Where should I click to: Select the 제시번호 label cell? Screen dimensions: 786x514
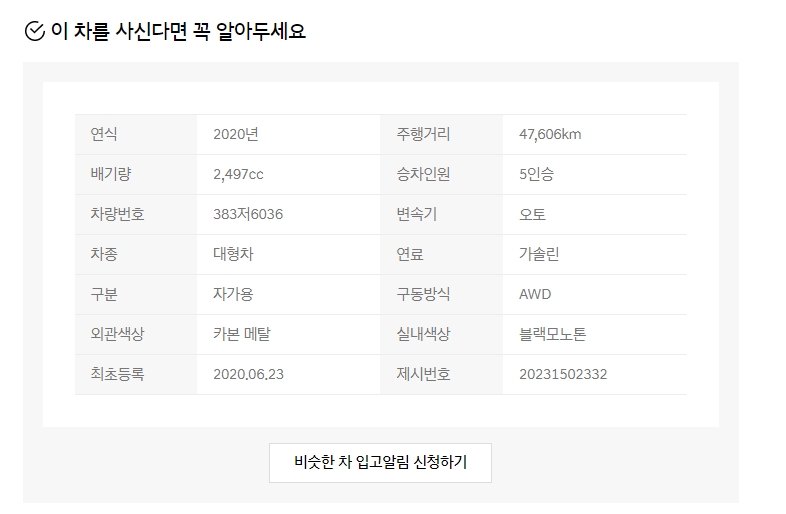tap(442, 375)
